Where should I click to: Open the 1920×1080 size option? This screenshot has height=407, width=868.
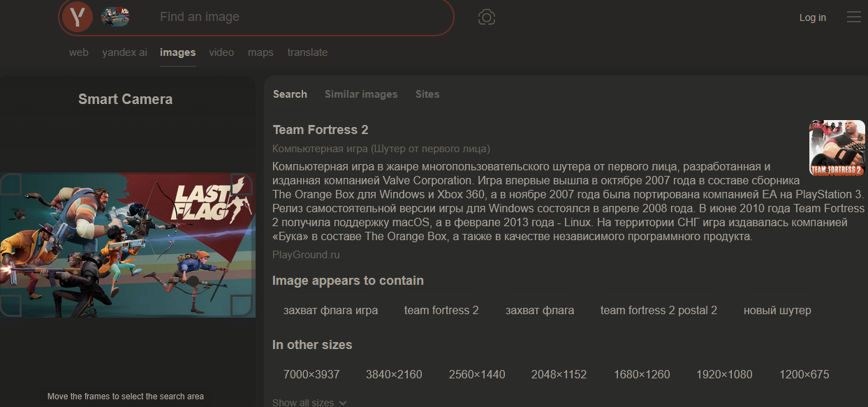724,374
